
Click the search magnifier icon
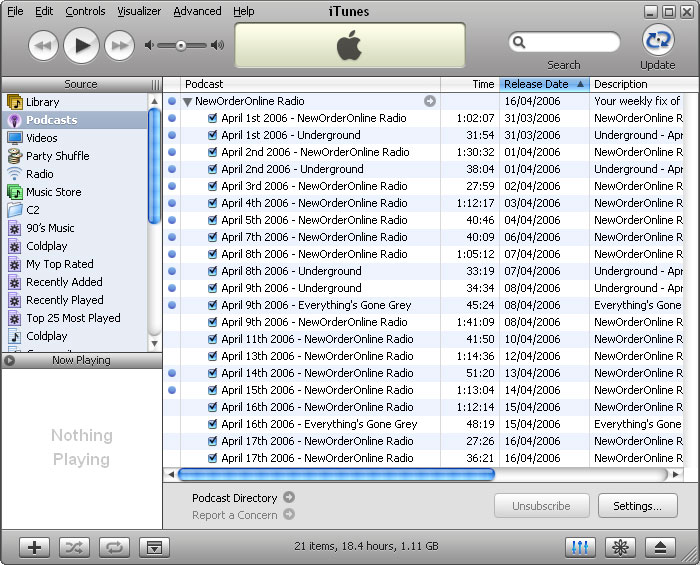tap(519, 42)
